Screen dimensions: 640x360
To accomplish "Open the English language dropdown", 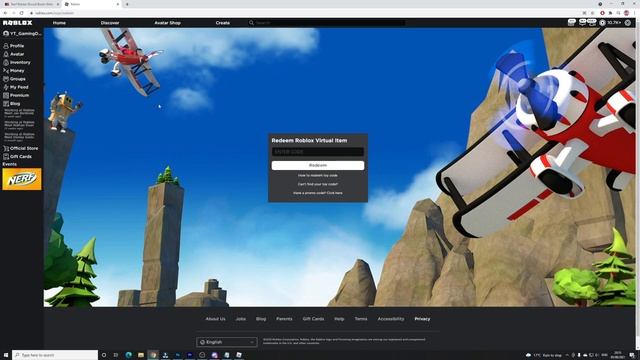I will 227,342.
